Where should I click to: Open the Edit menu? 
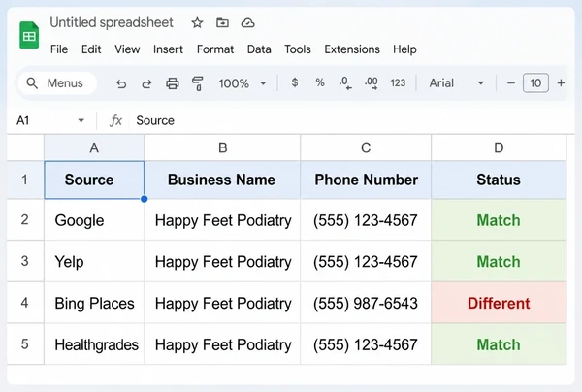pyautogui.click(x=91, y=49)
